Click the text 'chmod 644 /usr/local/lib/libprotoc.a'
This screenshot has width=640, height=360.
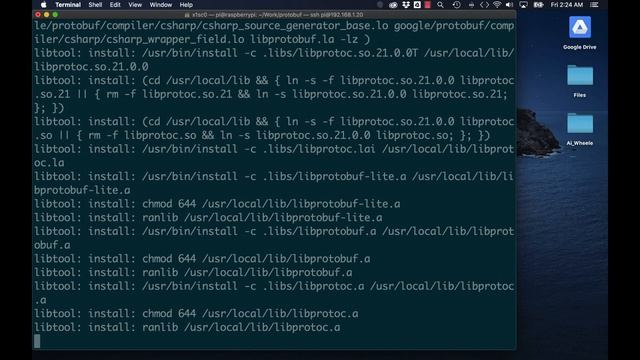pyautogui.click(x=250, y=313)
